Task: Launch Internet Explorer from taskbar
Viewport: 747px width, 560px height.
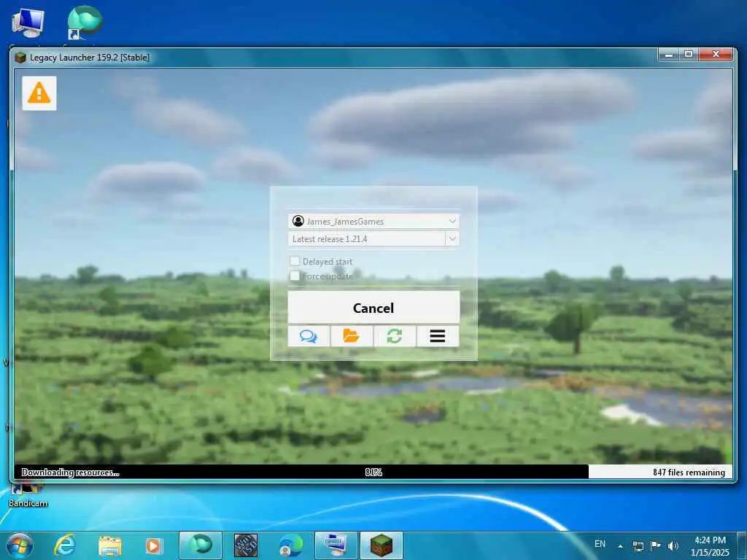Action: pos(65,545)
